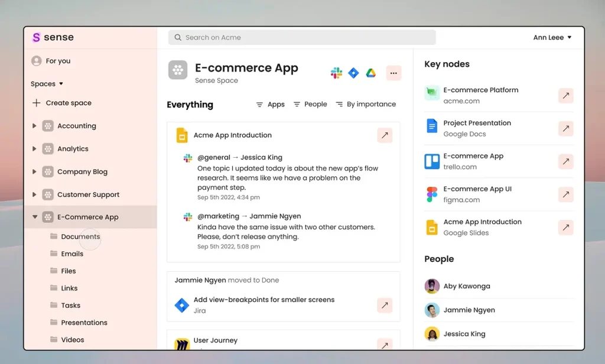
Task: Expand the Analytics space arrow
Action: point(34,148)
